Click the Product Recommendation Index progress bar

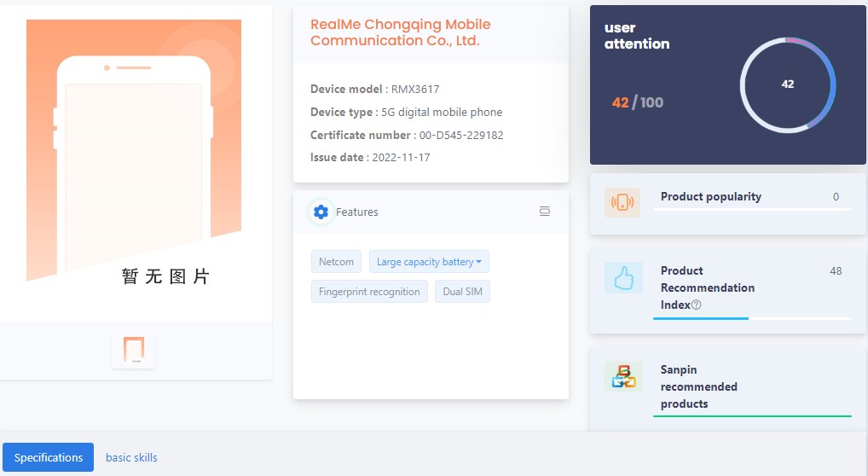pyautogui.click(x=752, y=319)
